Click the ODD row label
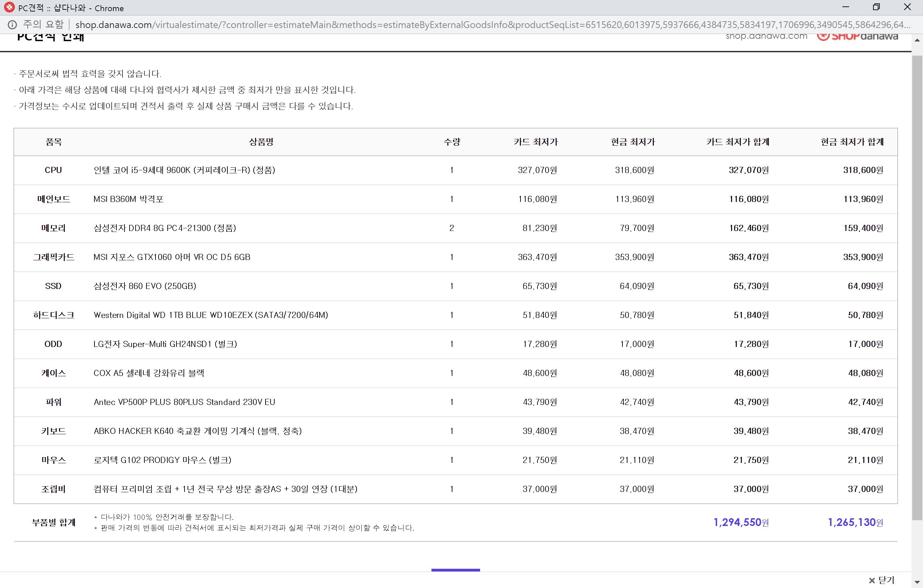 click(x=53, y=344)
